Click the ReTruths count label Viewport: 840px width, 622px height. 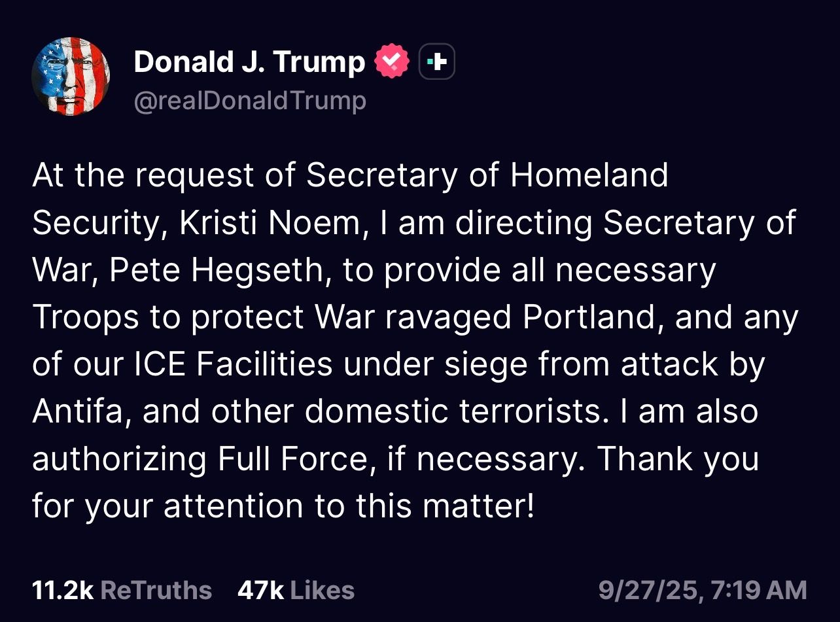tap(157, 590)
